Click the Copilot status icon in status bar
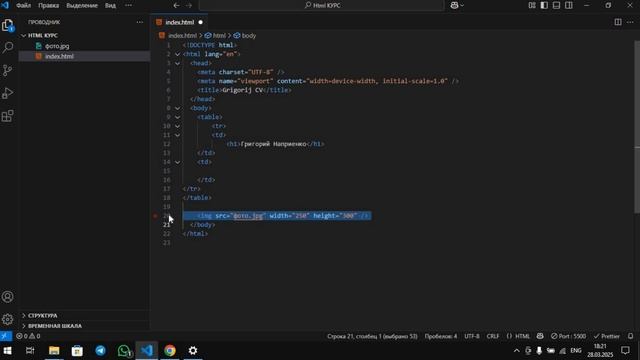Viewport: 640px width, 360px height. [540, 336]
